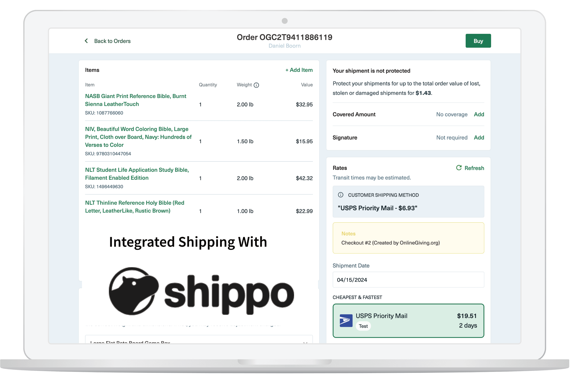Click SKU: 9780310447054
Screen dimensions: 588x381
click(108, 154)
